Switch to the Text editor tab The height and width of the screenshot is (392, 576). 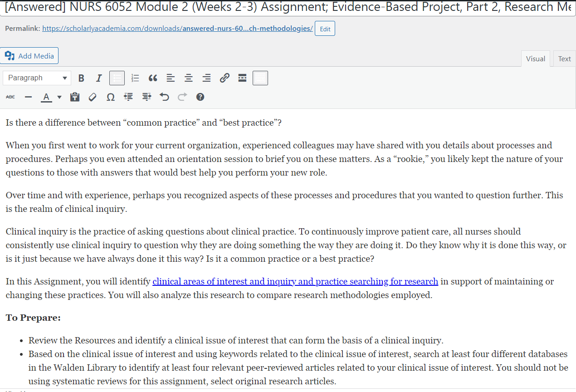click(564, 59)
